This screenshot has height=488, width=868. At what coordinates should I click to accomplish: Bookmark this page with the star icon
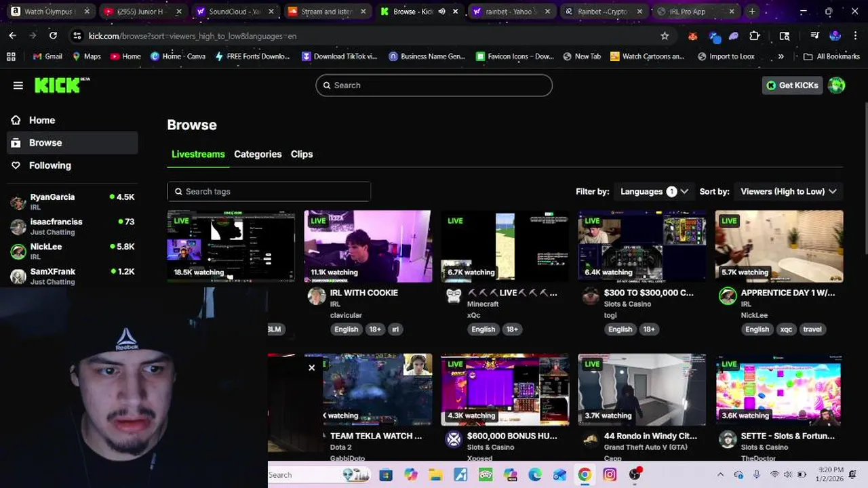click(665, 36)
